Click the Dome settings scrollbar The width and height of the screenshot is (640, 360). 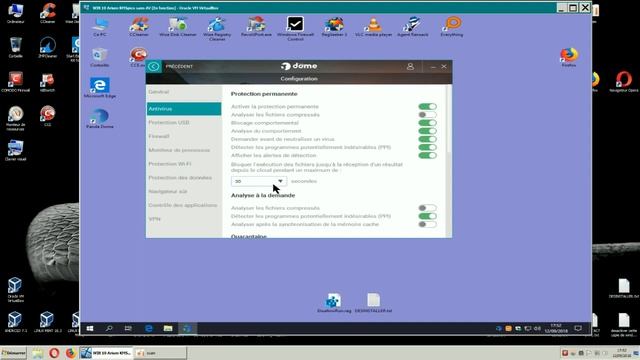pyautogui.click(x=449, y=119)
